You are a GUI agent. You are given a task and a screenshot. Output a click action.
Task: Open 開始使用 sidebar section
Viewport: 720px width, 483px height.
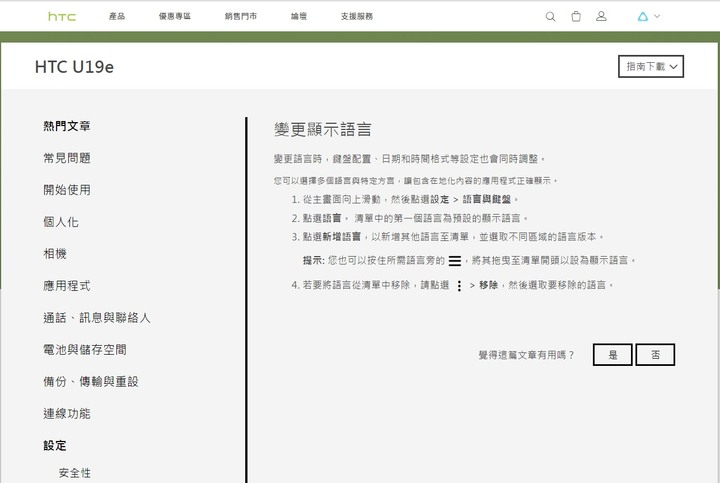pyautogui.click(x=67, y=190)
